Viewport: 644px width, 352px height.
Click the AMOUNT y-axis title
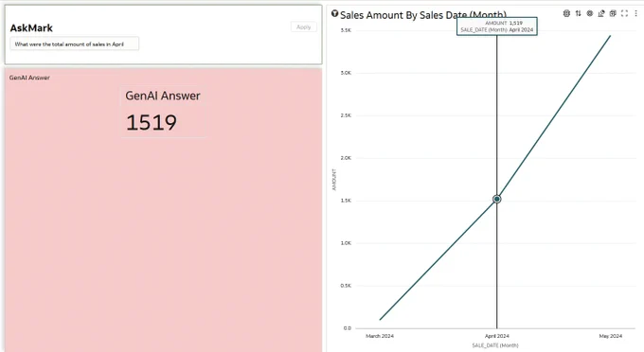[x=334, y=180]
